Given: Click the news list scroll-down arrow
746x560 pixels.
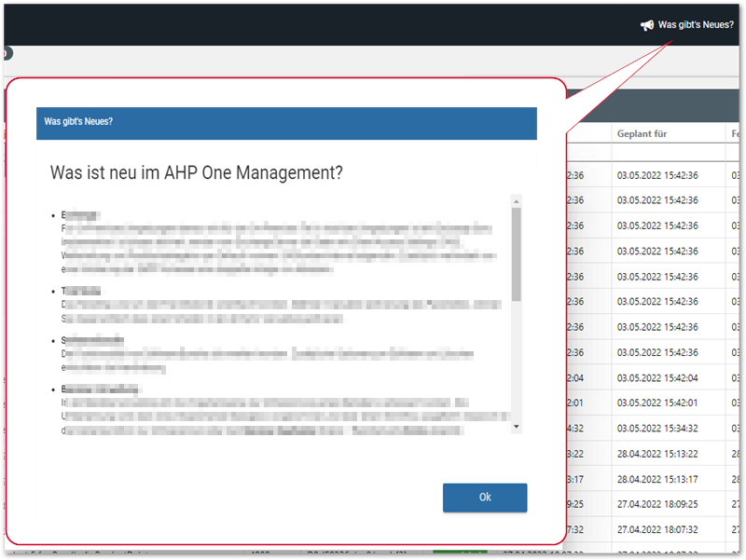Looking at the screenshot, I should click(x=517, y=427).
